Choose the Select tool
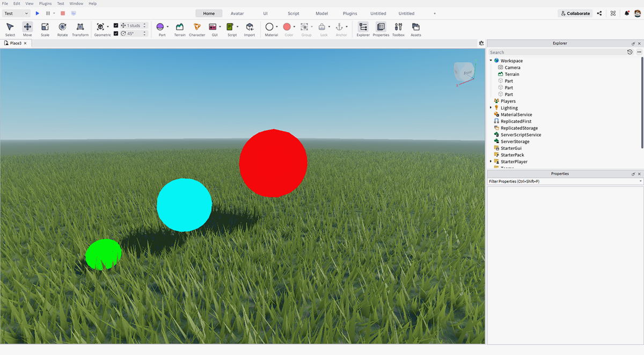This screenshot has width=644, height=355. coord(10,30)
